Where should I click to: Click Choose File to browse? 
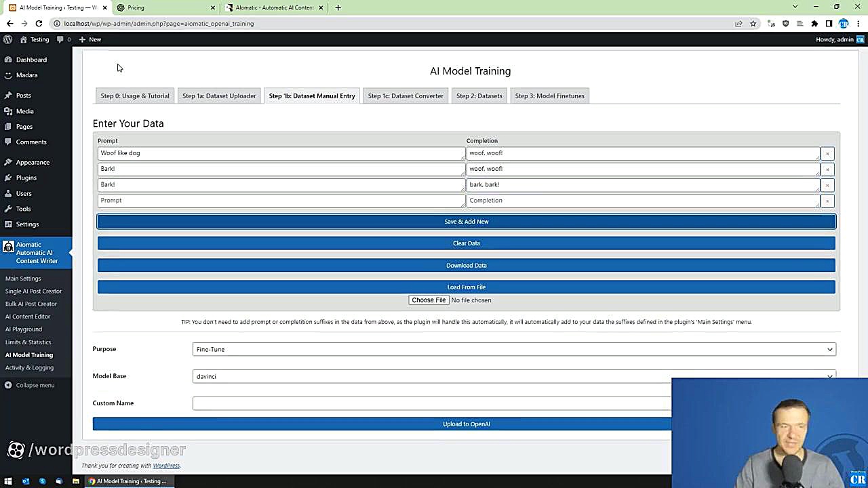[x=429, y=300]
